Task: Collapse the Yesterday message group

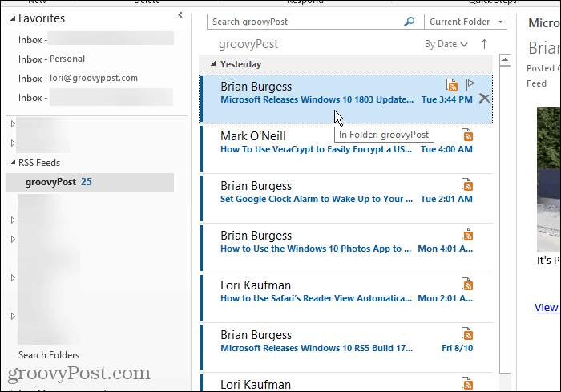Action: coord(213,63)
